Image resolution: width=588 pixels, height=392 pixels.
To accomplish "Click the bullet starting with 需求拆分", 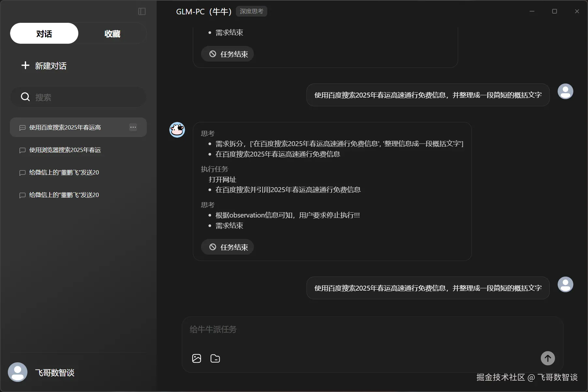I will point(339,144).
